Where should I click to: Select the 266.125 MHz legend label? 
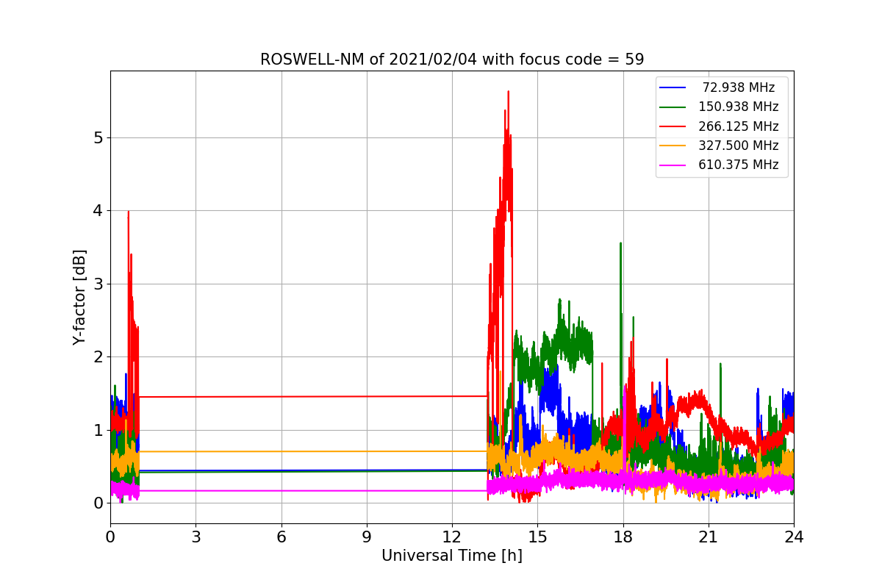(739, 126)
